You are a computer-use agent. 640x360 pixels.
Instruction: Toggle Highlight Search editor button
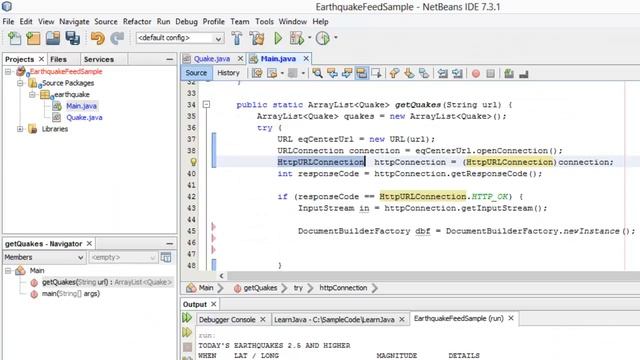click(362, 73)
